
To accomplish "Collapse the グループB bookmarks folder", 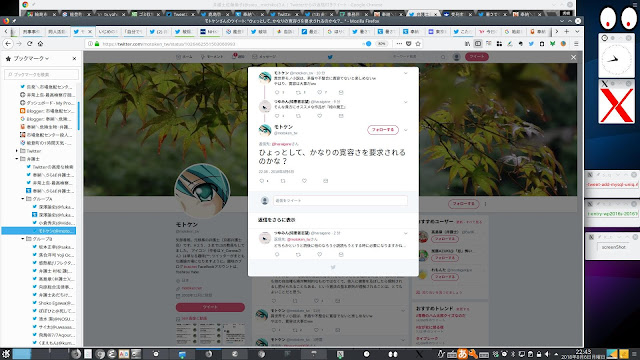I will point(23,239).
